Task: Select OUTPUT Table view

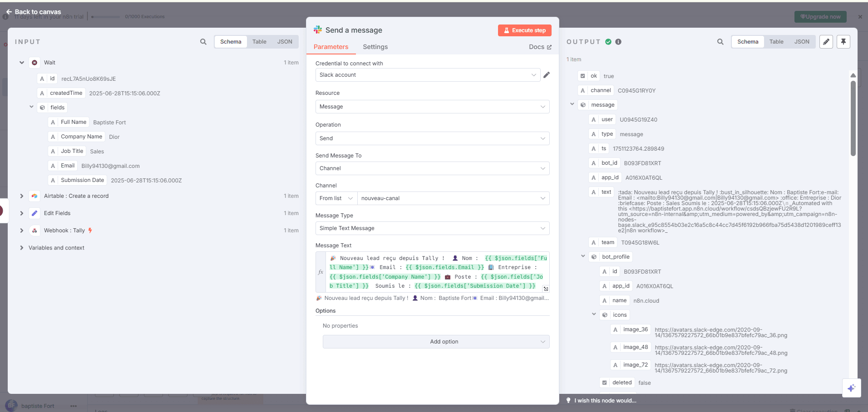Action: tap(776, 42)
